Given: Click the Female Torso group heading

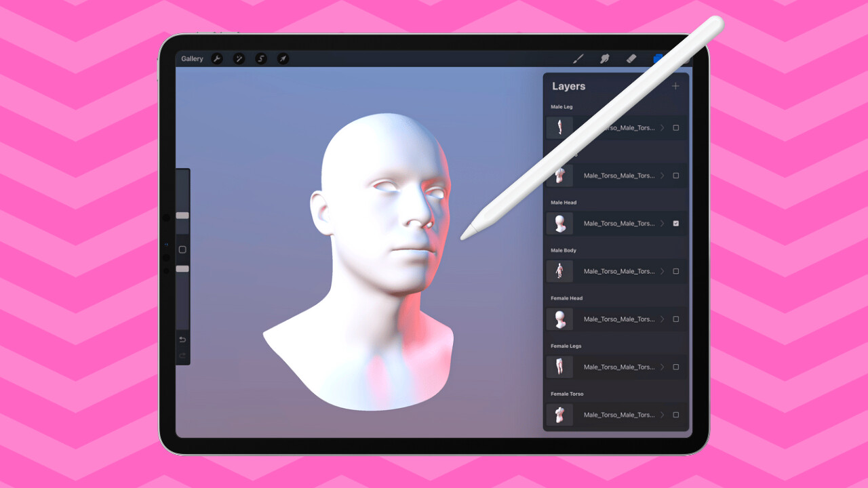Looking at the screenshot, I should click(568, 394).
